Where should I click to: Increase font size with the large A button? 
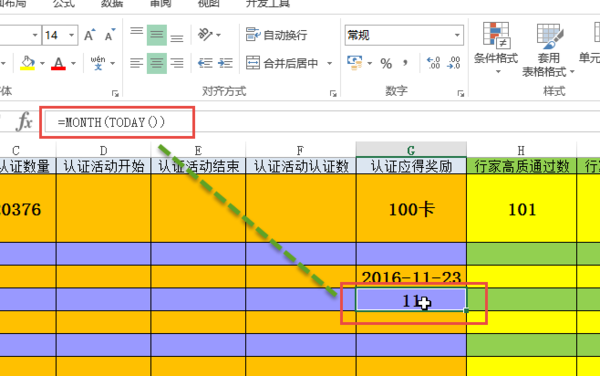click(90, 35)
